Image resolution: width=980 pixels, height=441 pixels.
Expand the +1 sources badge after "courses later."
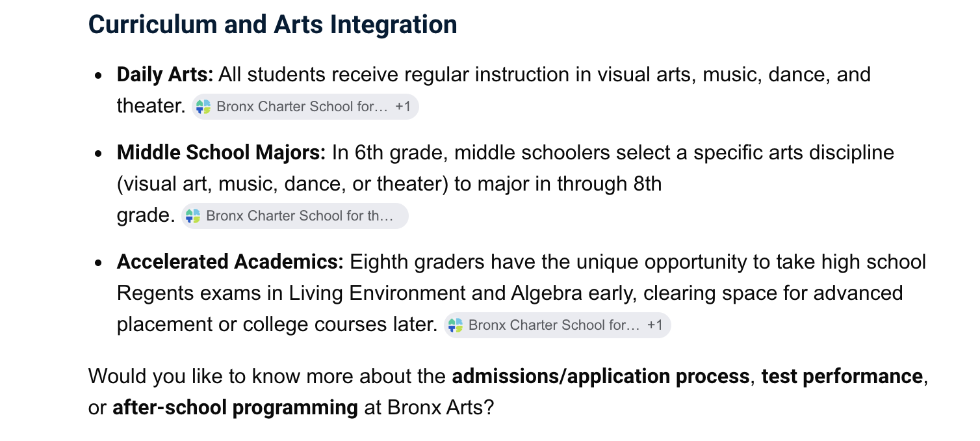point(654,325)
